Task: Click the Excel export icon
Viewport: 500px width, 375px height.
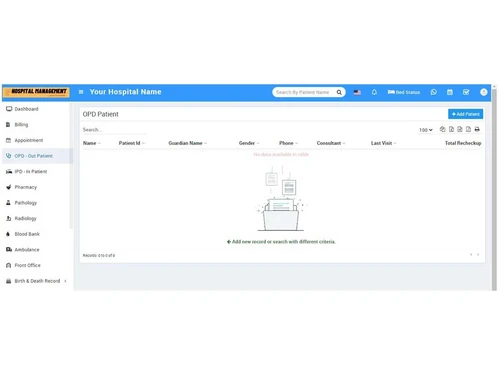Action: (451, 129)
